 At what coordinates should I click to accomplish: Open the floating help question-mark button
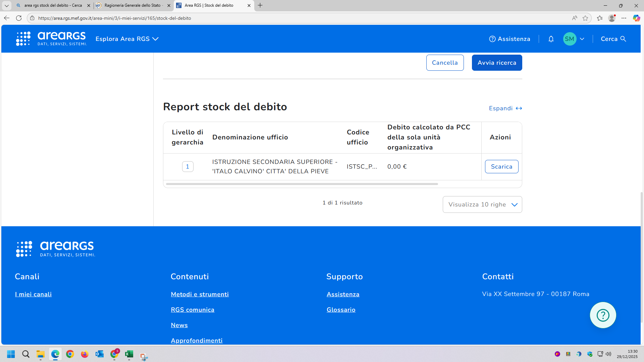(x=603, y=315)
